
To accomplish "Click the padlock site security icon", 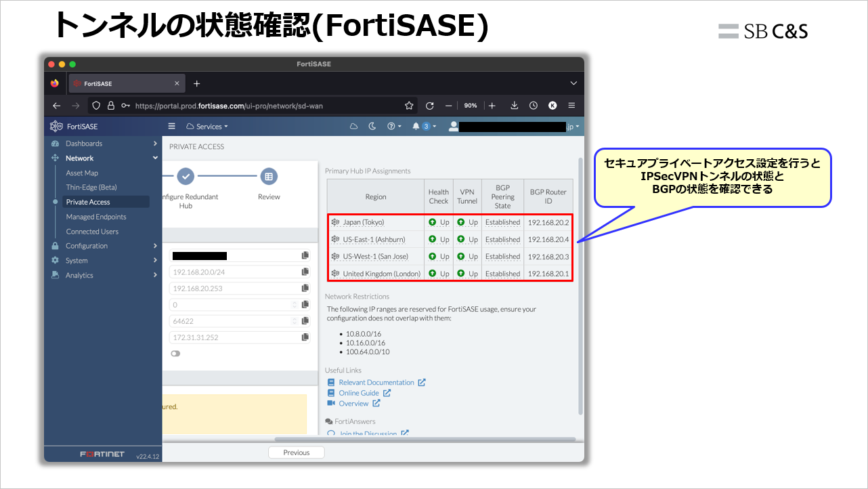I will [111, 106].
